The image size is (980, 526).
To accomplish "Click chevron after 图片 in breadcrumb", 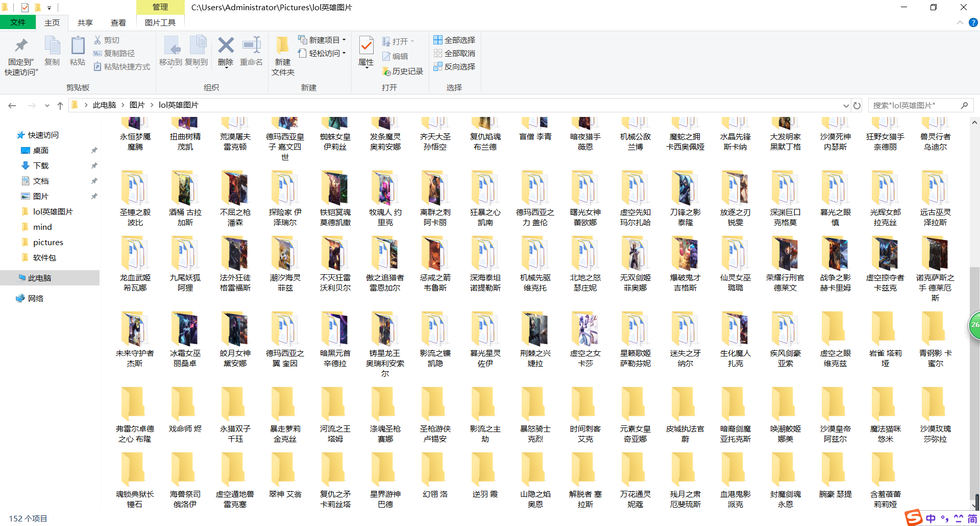I will pyautogui.click(x=152, y=105).
